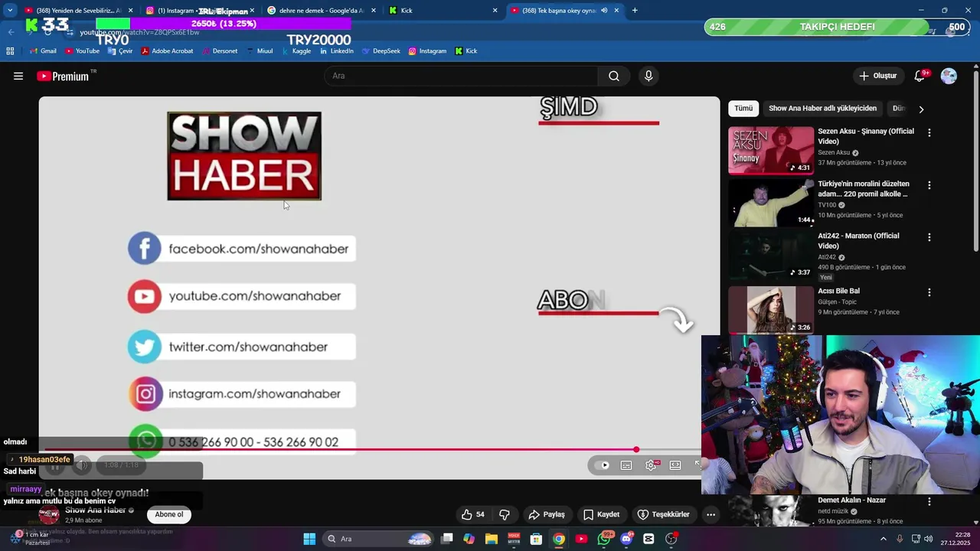Open player settings gear

point(651,465)
